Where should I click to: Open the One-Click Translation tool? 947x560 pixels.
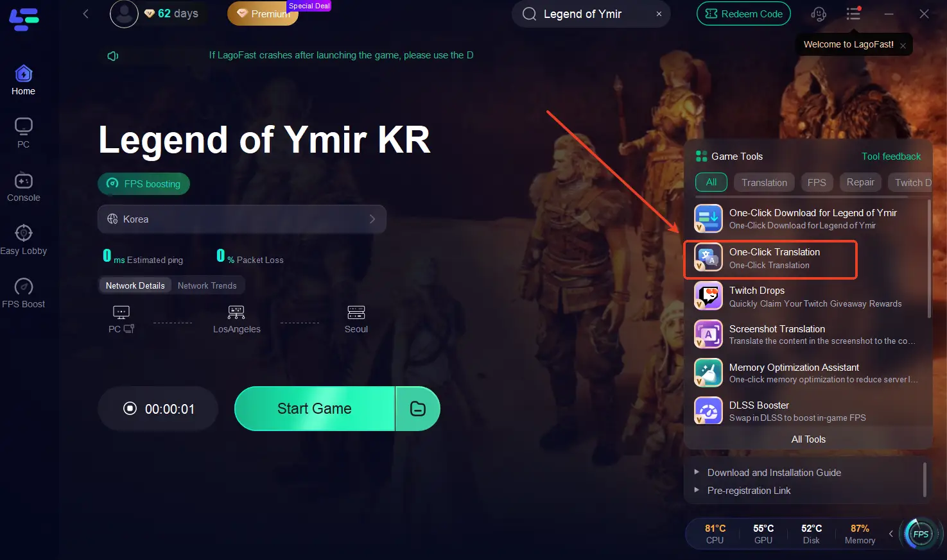[770, 259]
